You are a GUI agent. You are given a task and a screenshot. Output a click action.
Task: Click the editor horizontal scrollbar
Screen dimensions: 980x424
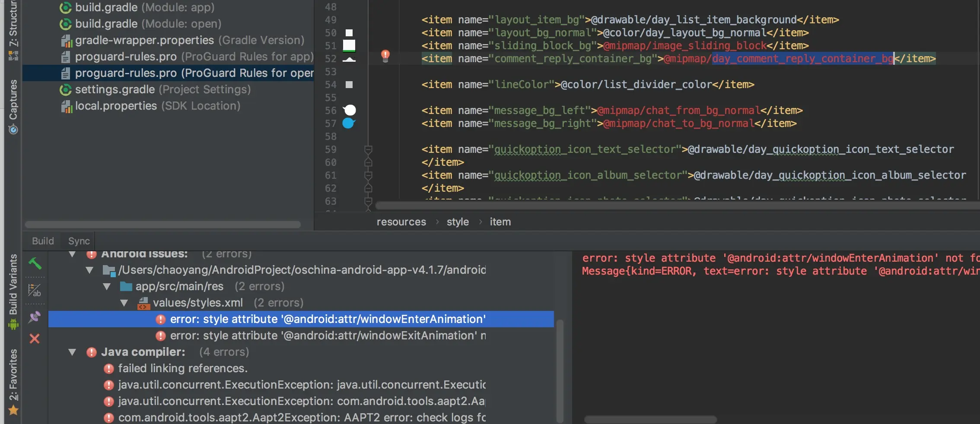677,206
